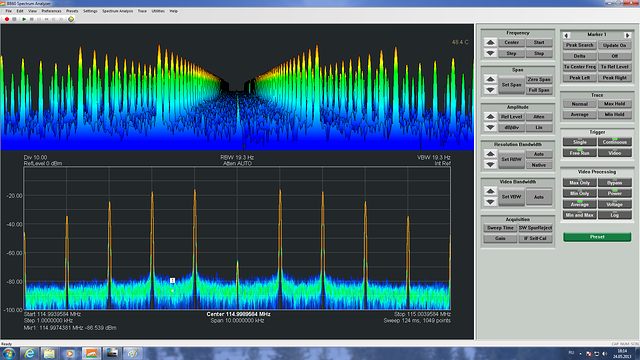Click marker 1 on the spectrum plot
The width and height of the screenshot is (640, 360).
[172, 280]
